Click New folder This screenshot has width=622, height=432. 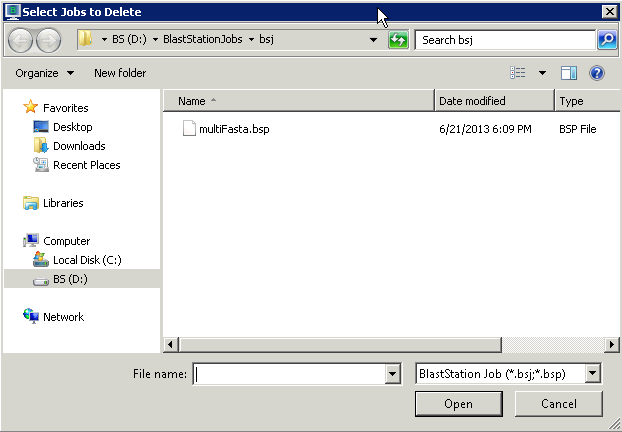(120, 73)
